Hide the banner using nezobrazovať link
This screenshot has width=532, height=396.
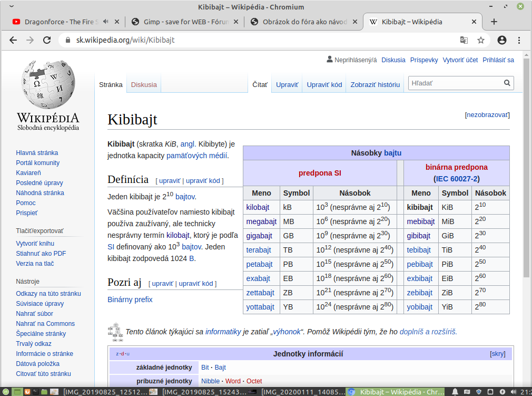coord(487,114)
